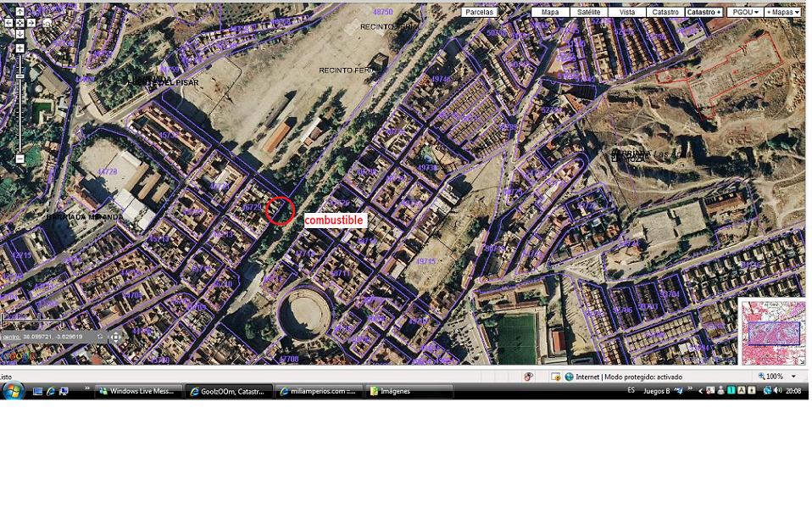This screenshot has width=812, height=508.
Task: Pan the map down with the arrow
Action: click(19, 34)
